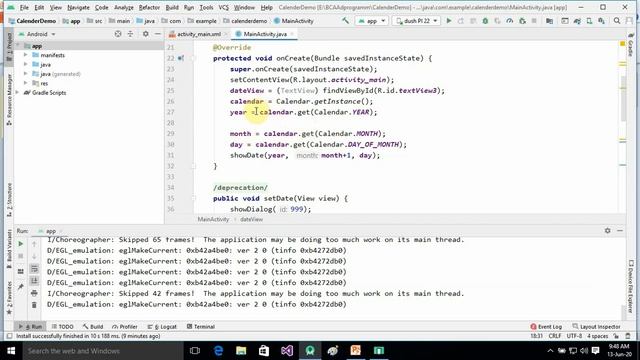Expand the manifests folder
The image size is (640, 360).
coord(26,55)
